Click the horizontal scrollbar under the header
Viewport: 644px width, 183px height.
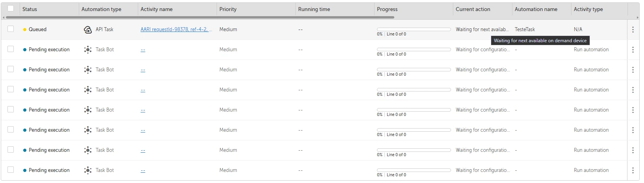[200, 17]
